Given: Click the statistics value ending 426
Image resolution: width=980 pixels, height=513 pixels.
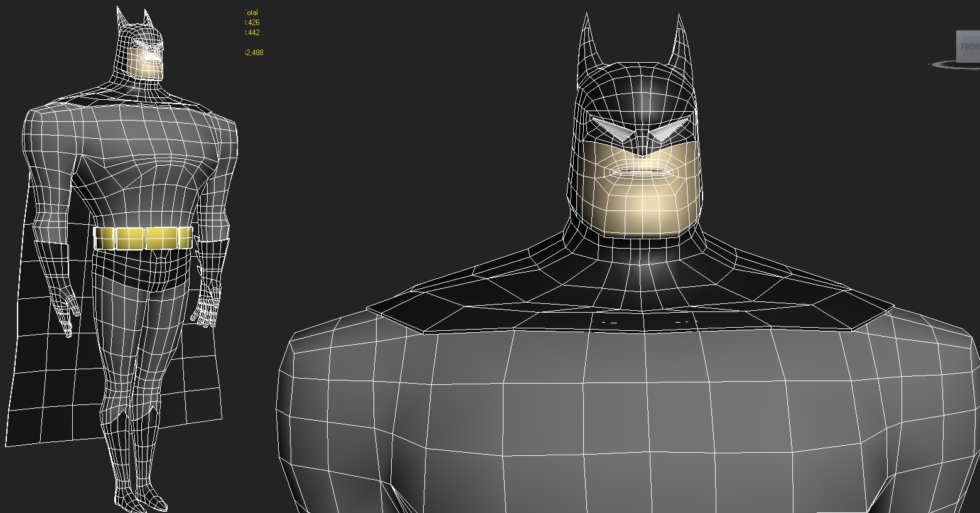Looking at the screenshot, I should (x=251, y=23).
